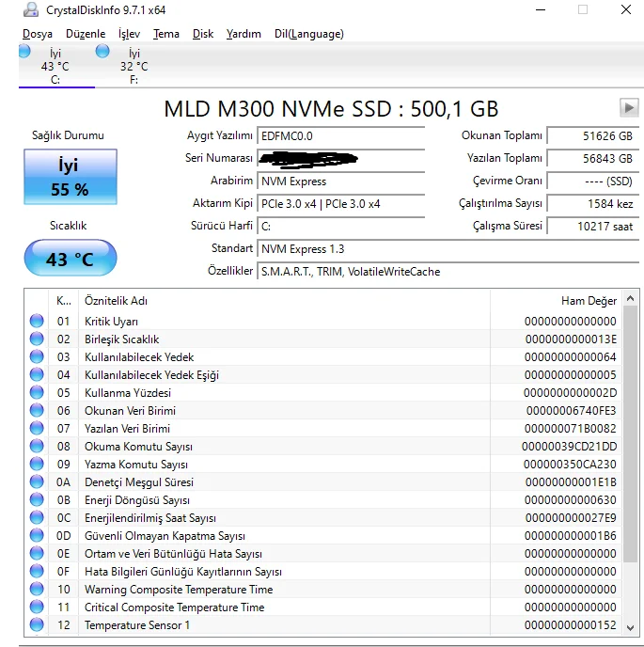
Task: Click the Çevirme Oranı value ---- (SSD)
Action: (593, 181)
